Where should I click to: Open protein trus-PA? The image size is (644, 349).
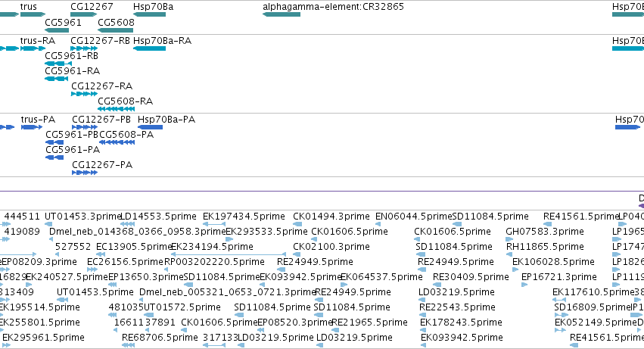[38, 120]
